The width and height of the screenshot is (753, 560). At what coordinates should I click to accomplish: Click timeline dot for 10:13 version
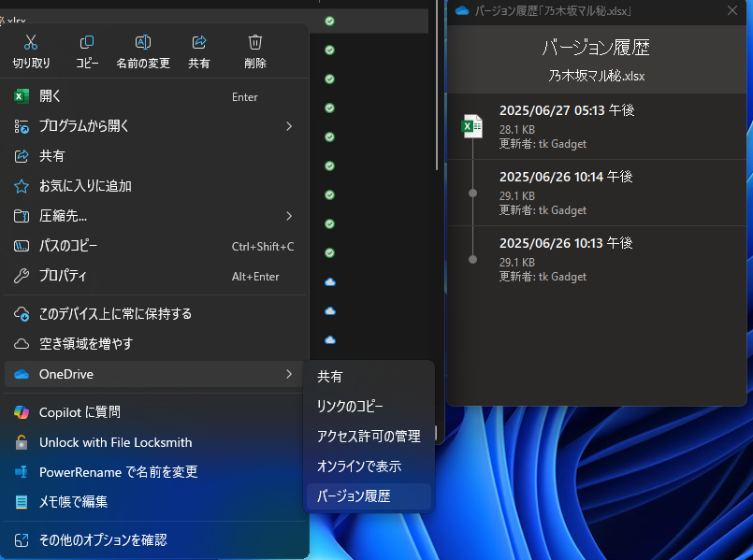pos(473,260)
